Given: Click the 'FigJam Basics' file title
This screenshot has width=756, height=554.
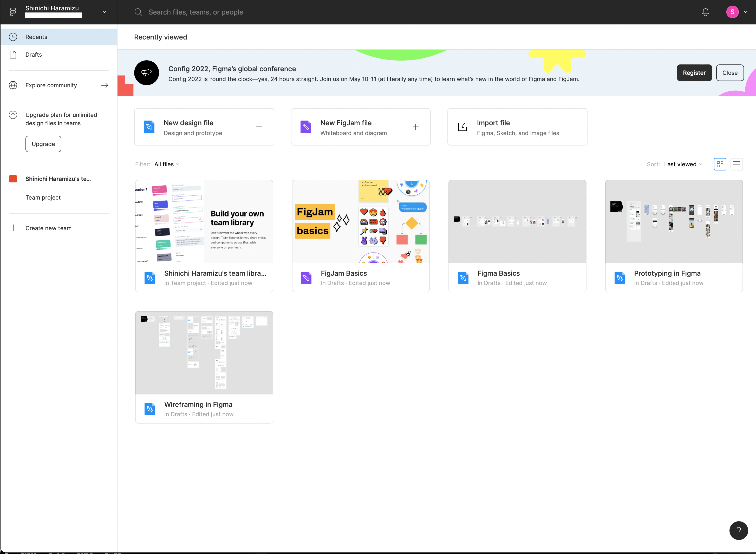Looking at the screenshot, I should [344, 273].
